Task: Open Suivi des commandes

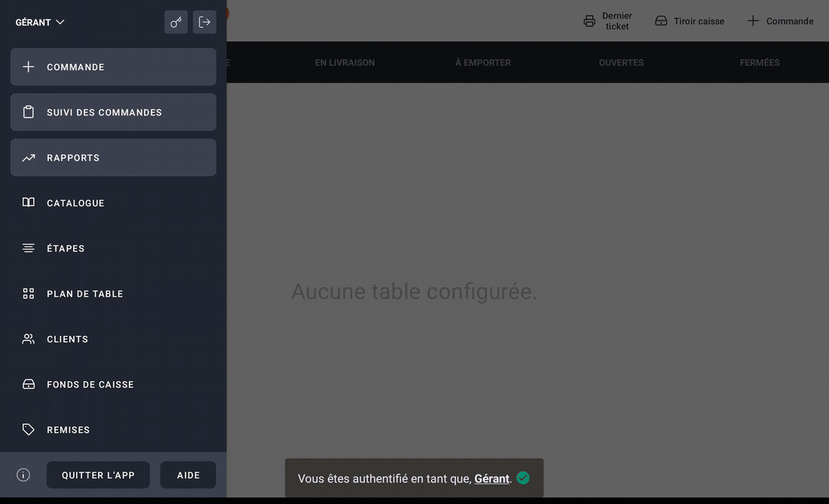Action: (113, 112)
